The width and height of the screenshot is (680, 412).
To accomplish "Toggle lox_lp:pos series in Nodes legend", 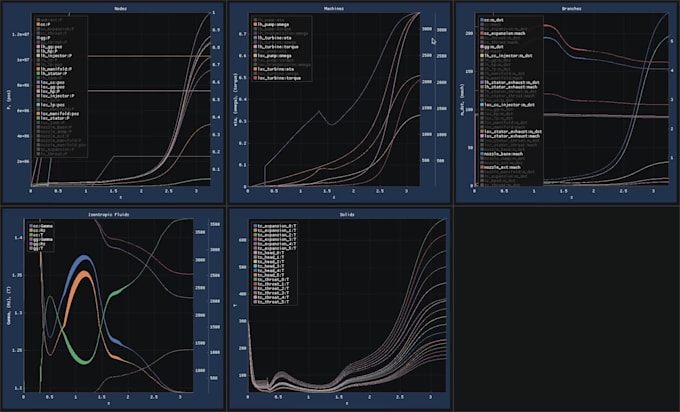I will click(51, 105).
